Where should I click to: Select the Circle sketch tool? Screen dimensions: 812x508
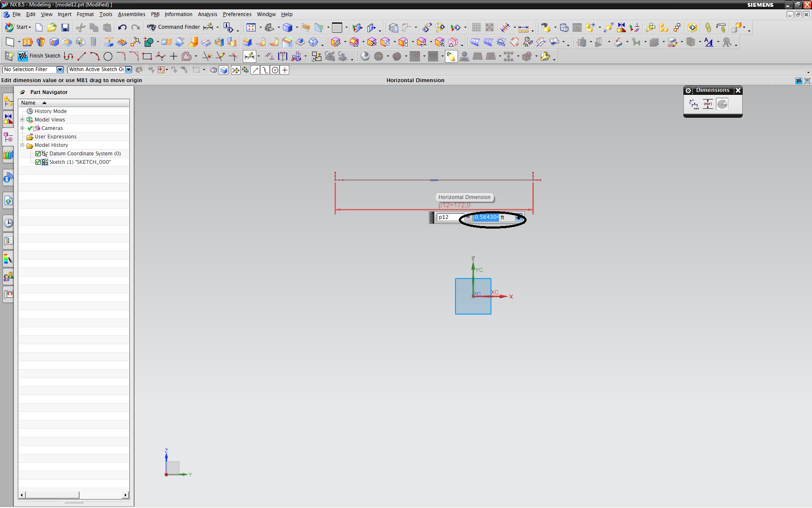108,56
